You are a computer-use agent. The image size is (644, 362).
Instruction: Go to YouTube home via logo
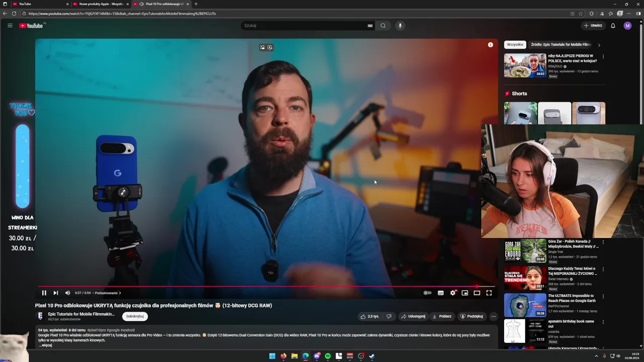(x=31, y=26)
